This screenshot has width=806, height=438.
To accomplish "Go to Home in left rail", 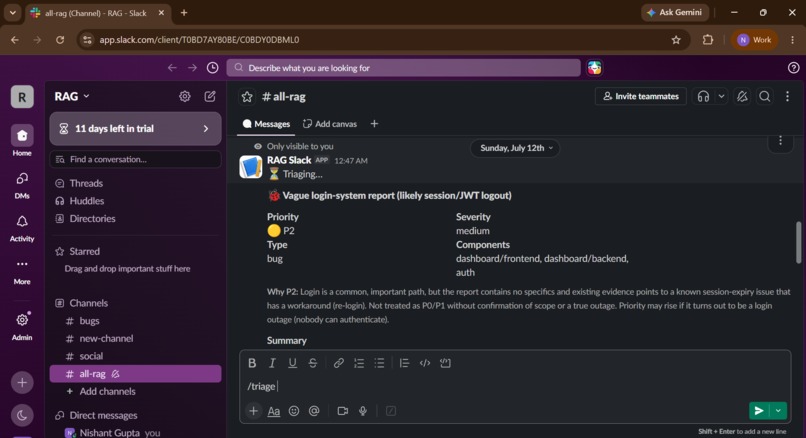I will coord(22,140).
